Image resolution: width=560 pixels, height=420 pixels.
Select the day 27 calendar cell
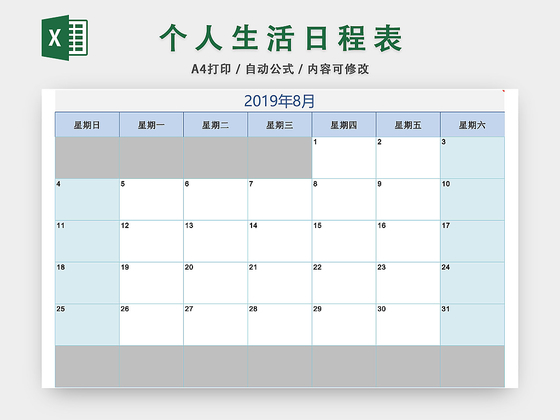[215, 325]
